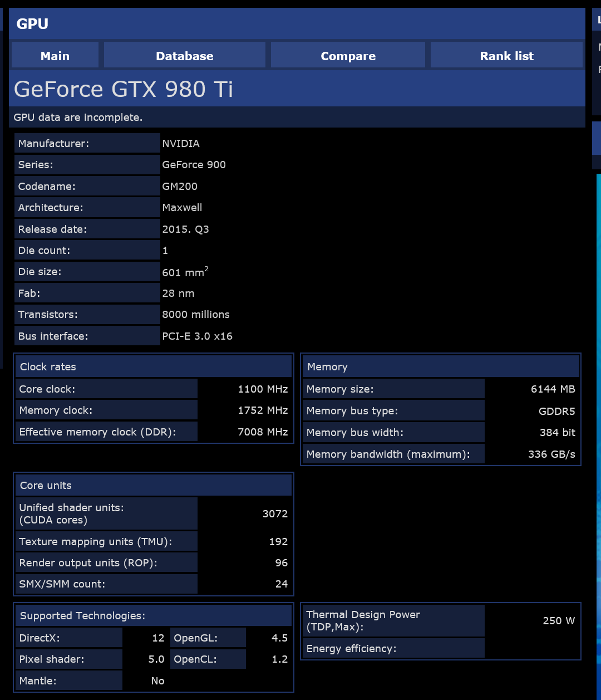This screenshot has width=601, height=700.
Task: Select the PCI-E 3.0 x16 value
Action: pos(197,336)
